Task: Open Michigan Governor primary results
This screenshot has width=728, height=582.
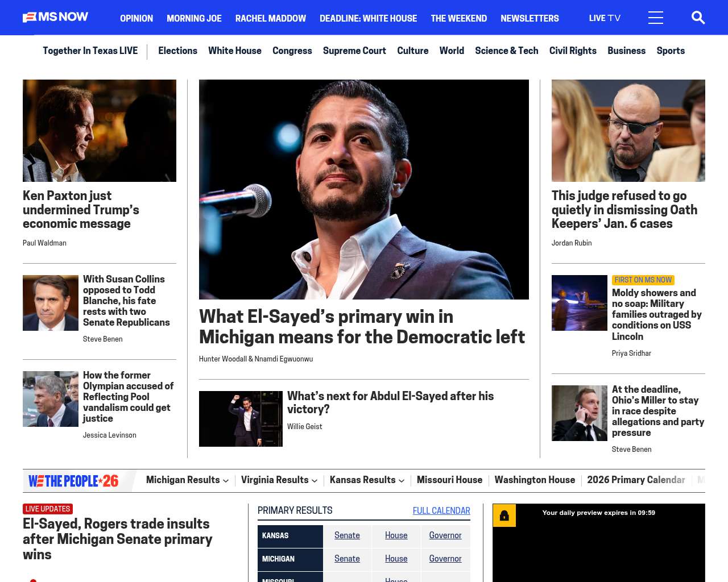Action: [445, 559]
